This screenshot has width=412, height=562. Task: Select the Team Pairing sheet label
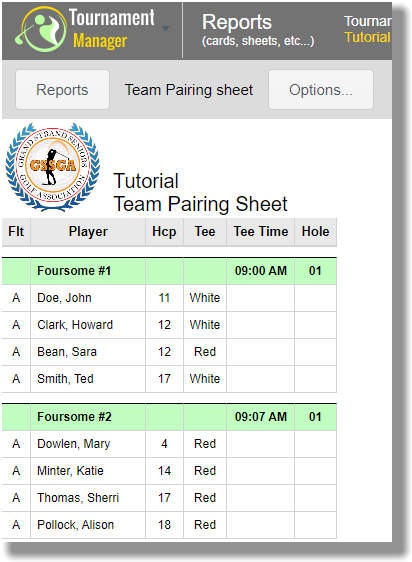189,90
